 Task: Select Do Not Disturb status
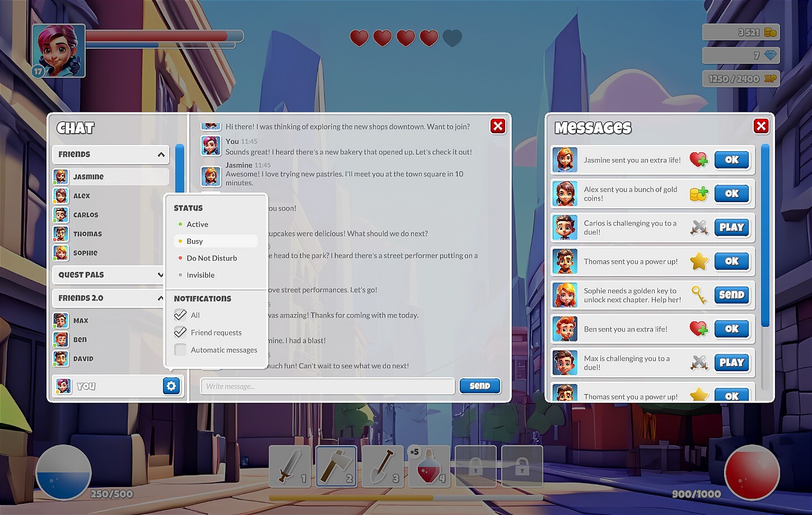click(212, 258)
